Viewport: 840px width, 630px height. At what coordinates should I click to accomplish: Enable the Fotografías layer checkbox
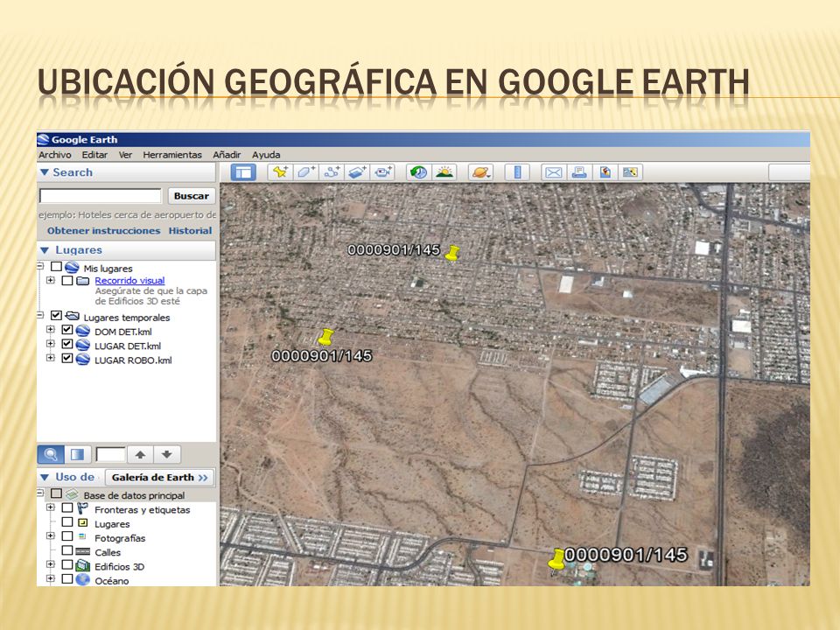67,535
